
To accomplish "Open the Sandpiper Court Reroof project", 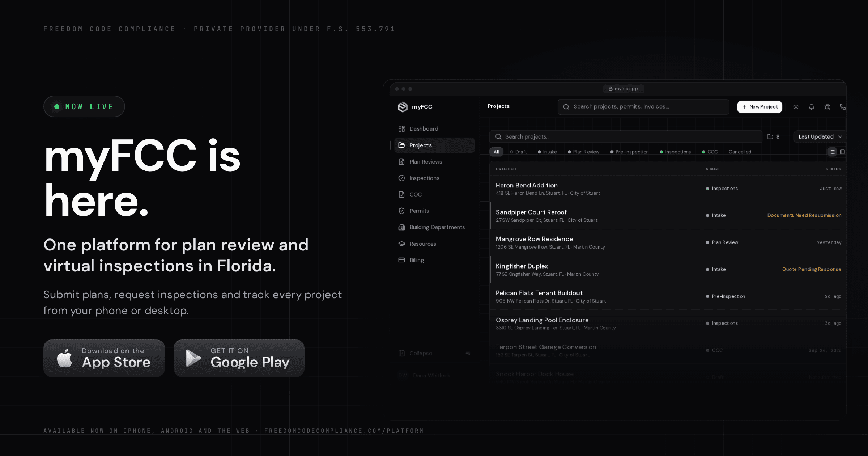I will point(668,216).
